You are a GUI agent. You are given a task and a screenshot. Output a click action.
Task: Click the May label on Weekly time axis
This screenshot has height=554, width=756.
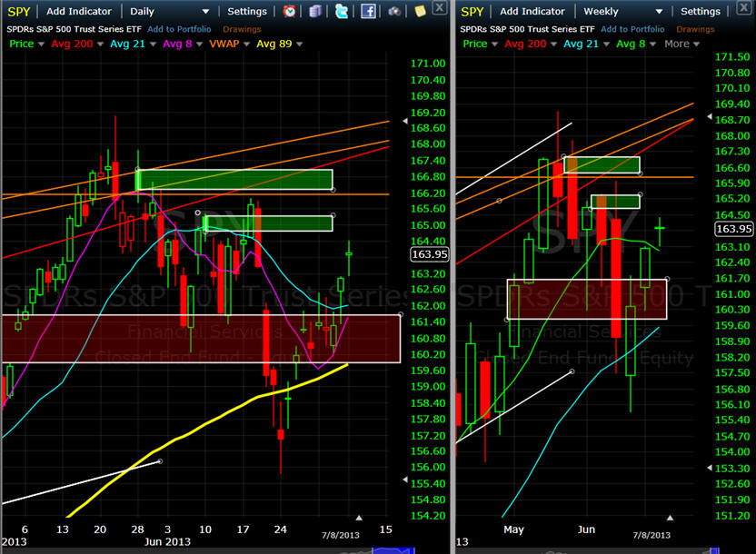[x=513, y=529]
